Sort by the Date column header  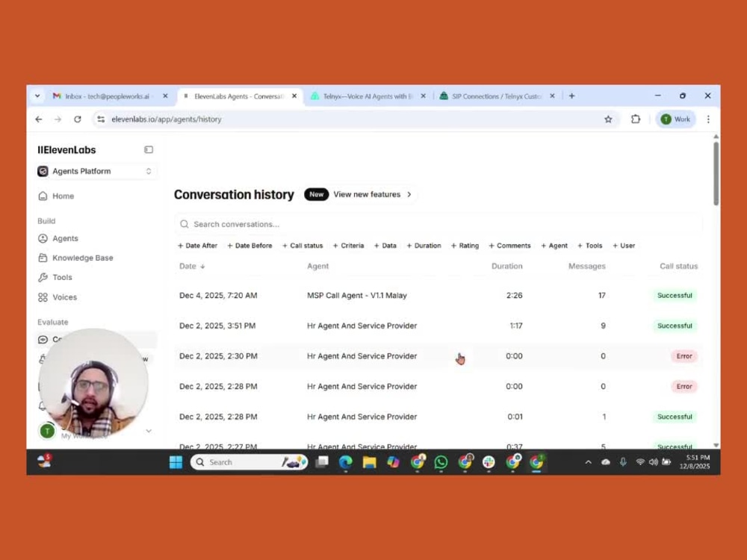pyautogui.click(x=192, y=267)
